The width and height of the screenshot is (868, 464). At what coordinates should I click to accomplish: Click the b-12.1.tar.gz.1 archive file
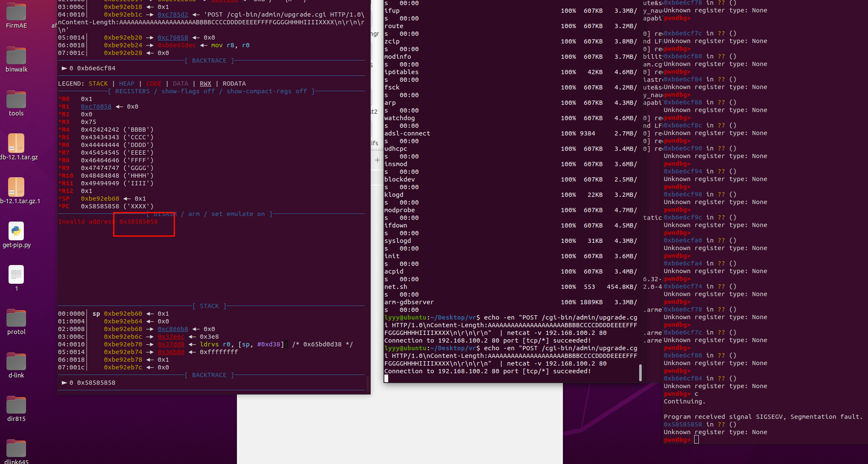(16, 187)
